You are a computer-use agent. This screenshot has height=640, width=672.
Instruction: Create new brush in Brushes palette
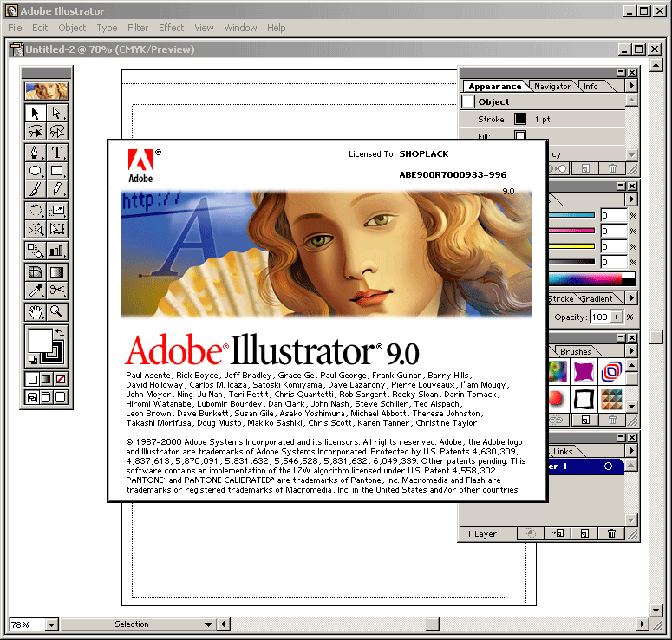[x=585, y=420]
